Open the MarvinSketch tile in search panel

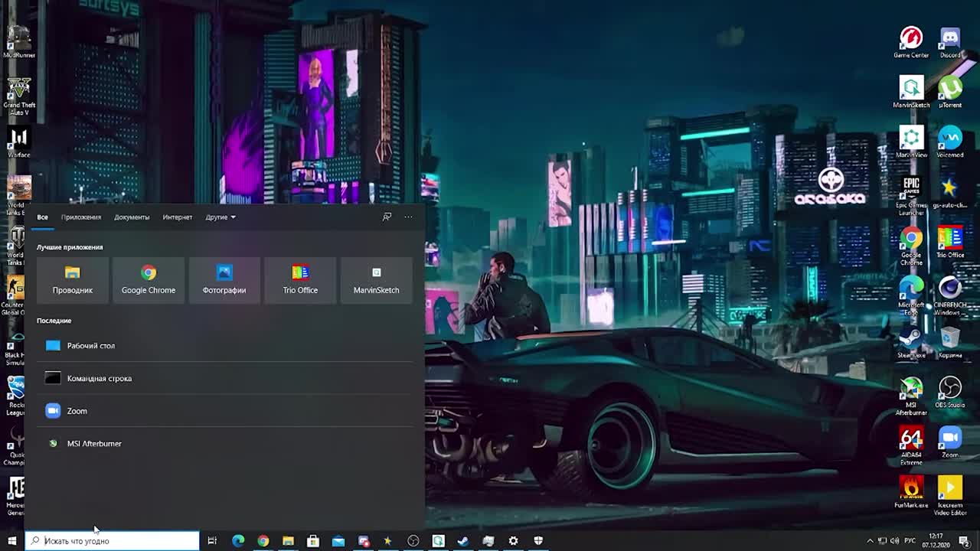(x=376, y=280)
